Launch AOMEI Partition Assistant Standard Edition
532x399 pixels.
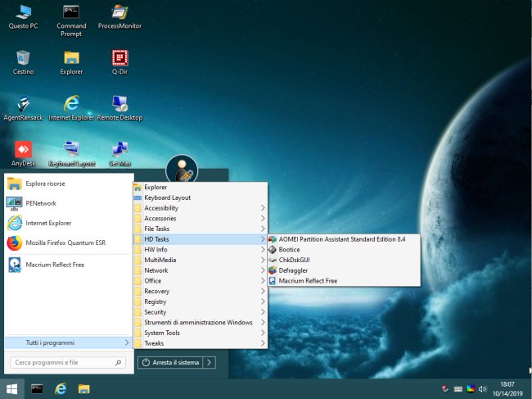(x=344, y=239)
